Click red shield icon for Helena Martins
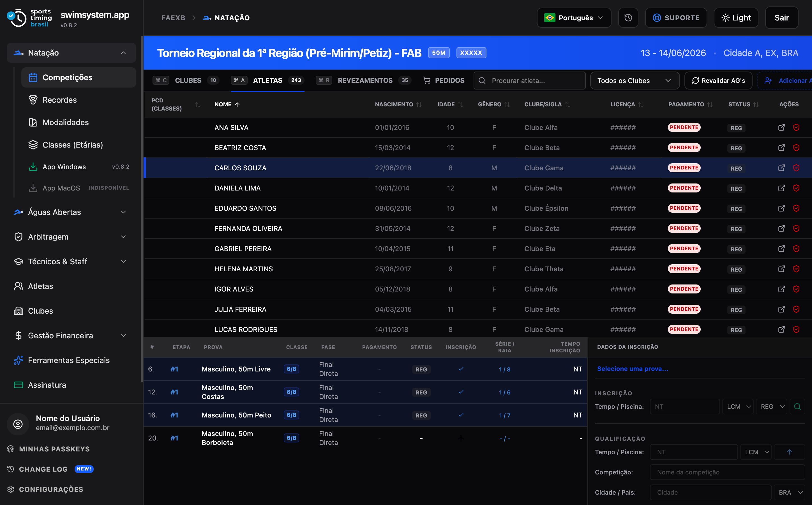Screen dimensions: 812x505 tap(796, 269)
